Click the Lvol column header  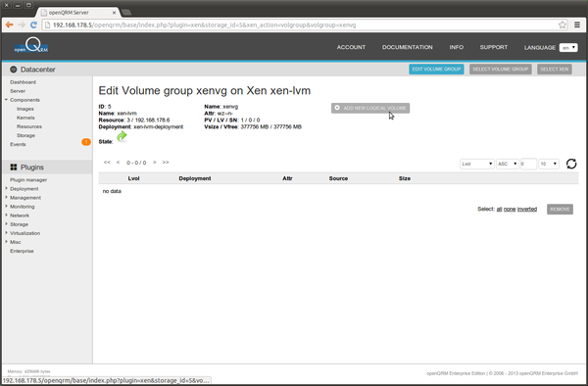[x=133, y=178]
